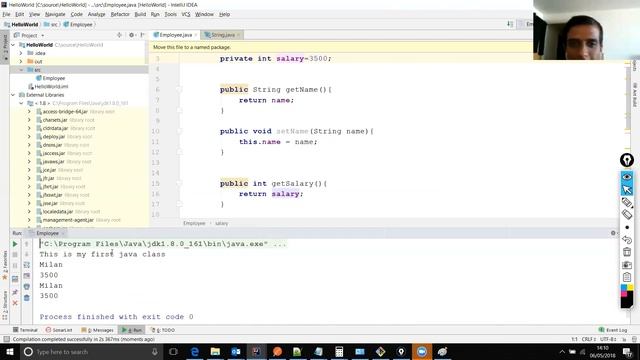The width and height of the screenshot is (640, 360).
Task: Open the Event Log
Action: click(x=613, y=330)
